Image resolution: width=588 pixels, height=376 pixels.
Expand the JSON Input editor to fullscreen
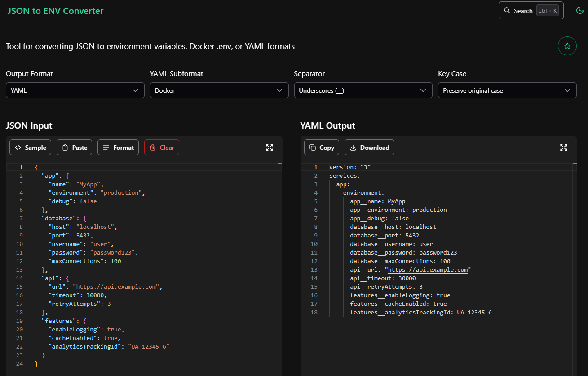click(x=269, y=147)
